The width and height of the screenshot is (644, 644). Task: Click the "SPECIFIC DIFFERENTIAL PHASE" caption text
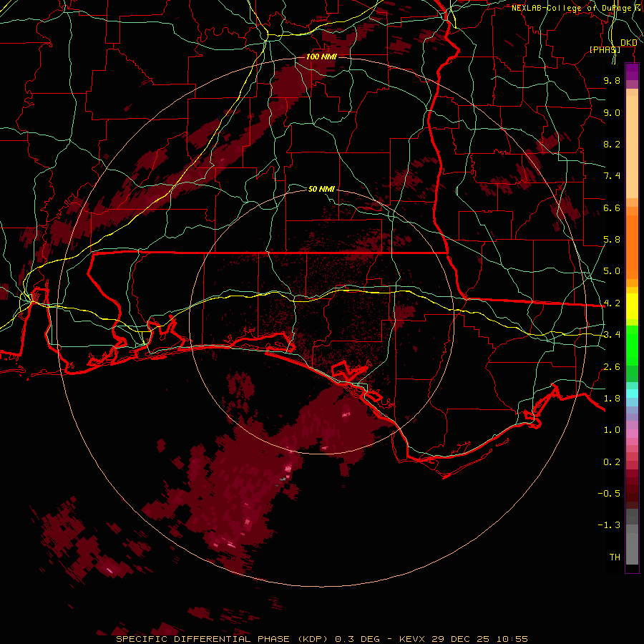(204, 639)
